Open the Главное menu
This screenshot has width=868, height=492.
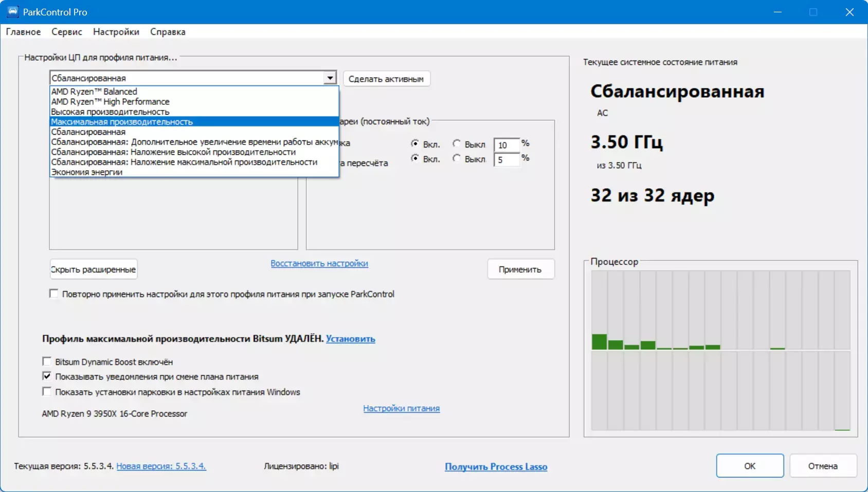point(23,32)
